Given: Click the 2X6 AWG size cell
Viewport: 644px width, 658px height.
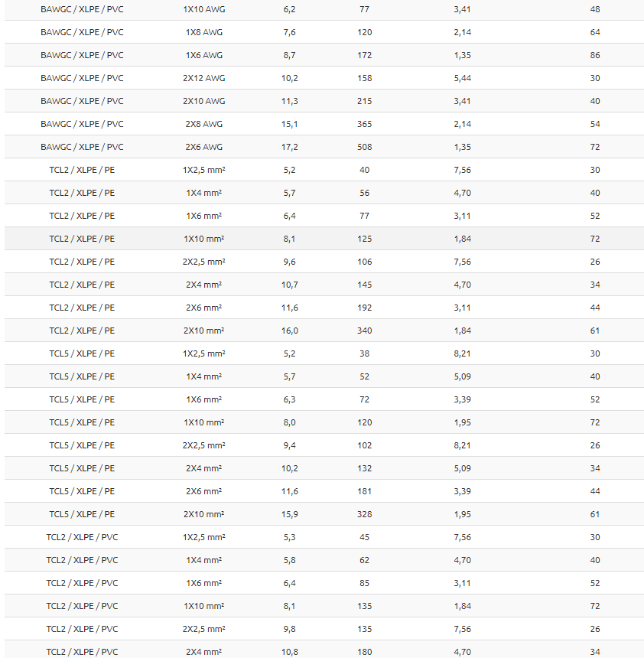Looking at the screenshot, I should (203, 147).
